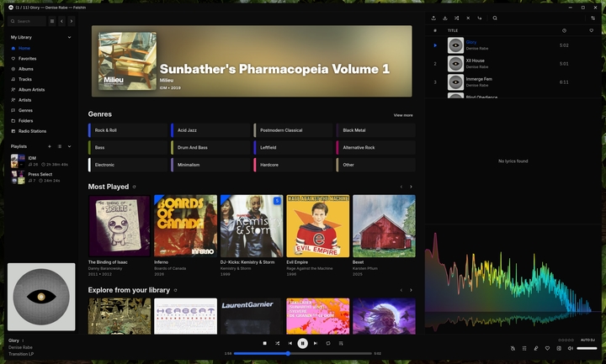Favorite the current song with heart
606x364 pixels.
click(x=547, y=348)
